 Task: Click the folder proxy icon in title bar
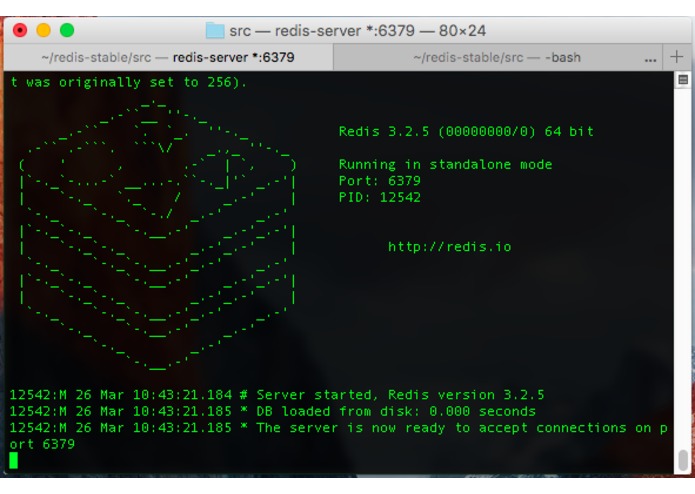215,31
